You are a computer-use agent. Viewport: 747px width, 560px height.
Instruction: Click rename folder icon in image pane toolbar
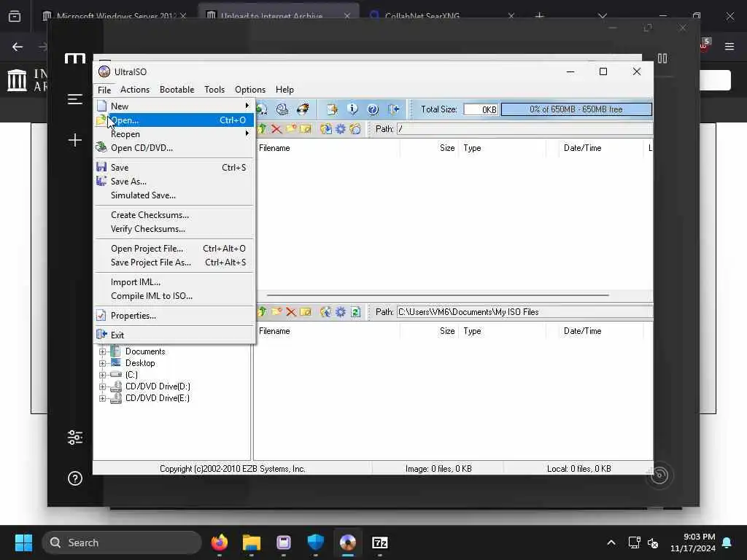(x=306, y=129)
